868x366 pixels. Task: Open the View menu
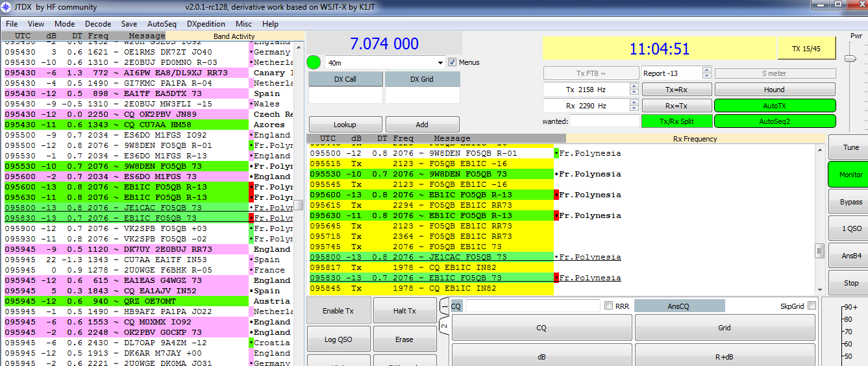click(36, 24)
